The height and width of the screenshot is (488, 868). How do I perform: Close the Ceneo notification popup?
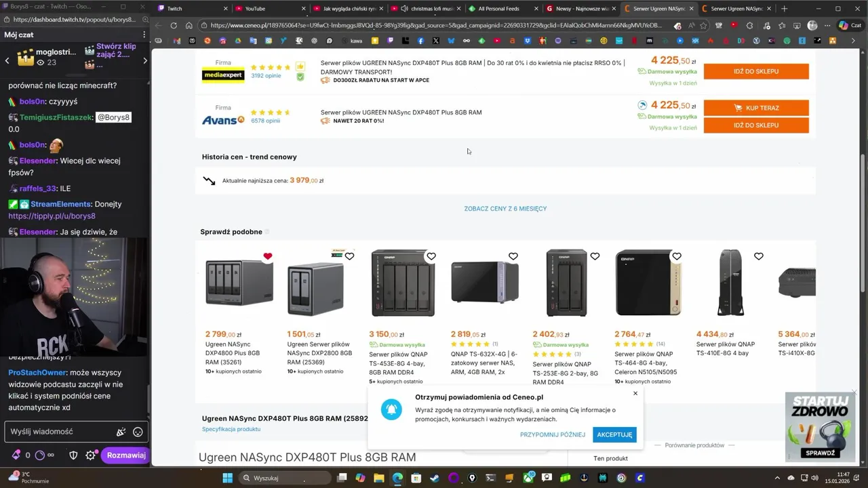635,393
